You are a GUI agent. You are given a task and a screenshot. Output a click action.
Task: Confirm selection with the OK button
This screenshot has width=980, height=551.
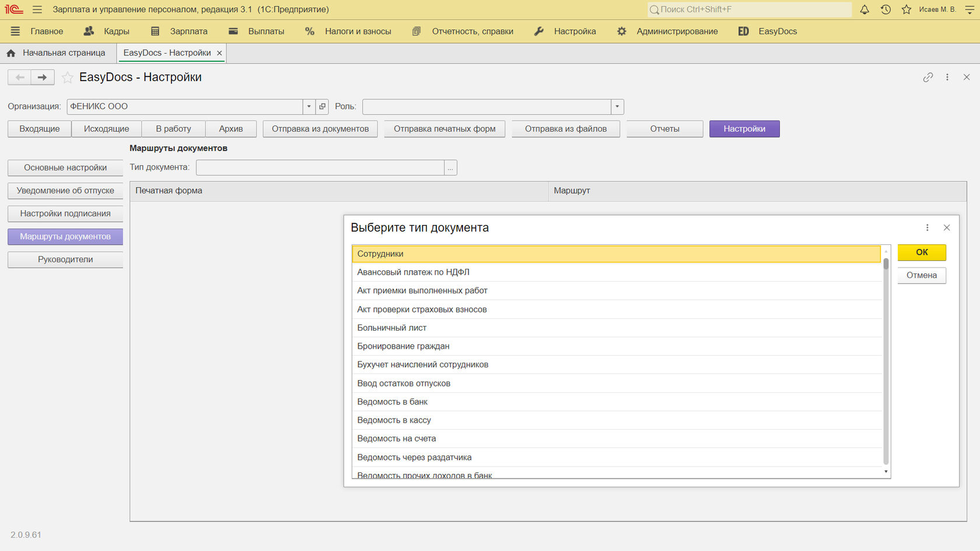point(921,252)
